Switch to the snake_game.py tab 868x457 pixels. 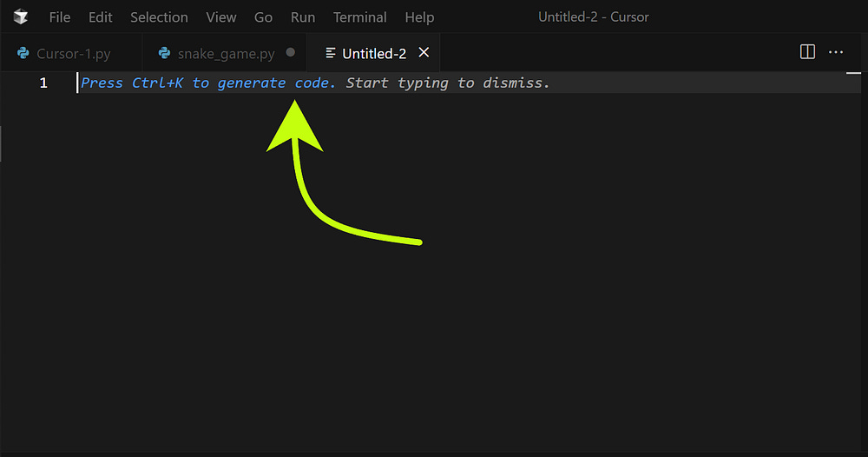224,53
